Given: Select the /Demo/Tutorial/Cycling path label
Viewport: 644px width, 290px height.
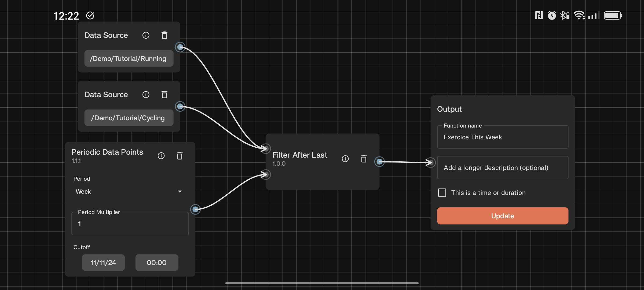Looking at the screenshot, I should (129, 118).
